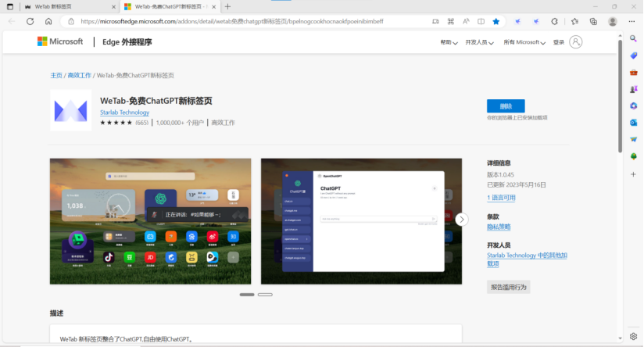Open the sidebar Search magnifier

[x=633, y=38]
